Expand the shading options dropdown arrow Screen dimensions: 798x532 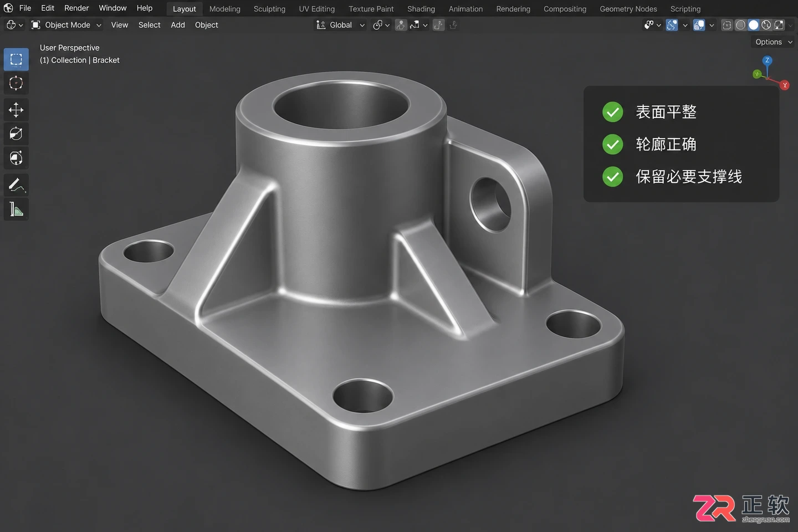tap(790, 25)
